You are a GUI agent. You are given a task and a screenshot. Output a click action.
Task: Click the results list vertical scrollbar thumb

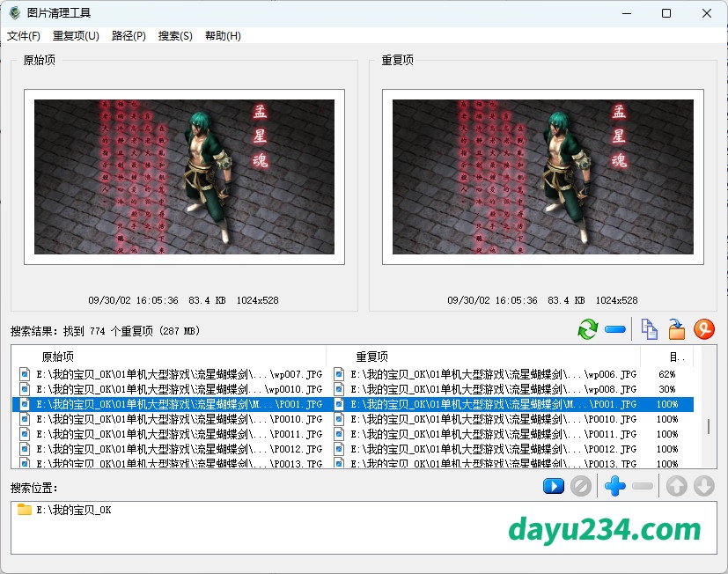pyautogui.click(x=708, y=426)
